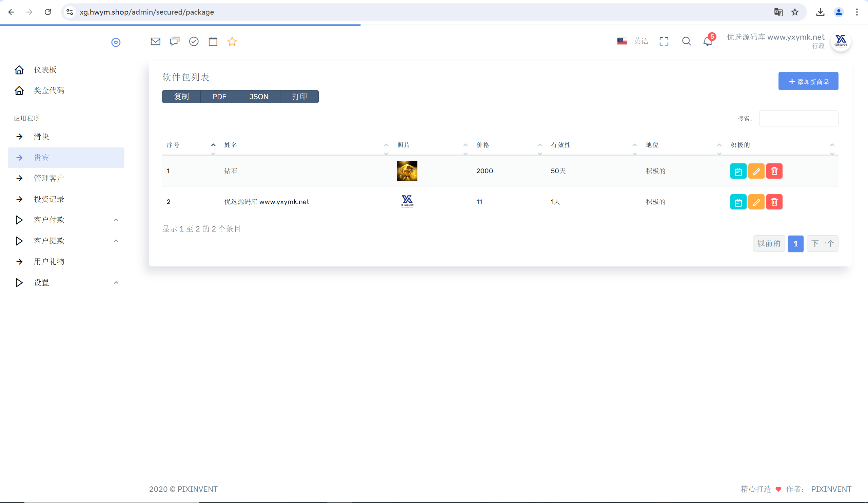Focus the 搜索 search input field

(x=798, y=118)
